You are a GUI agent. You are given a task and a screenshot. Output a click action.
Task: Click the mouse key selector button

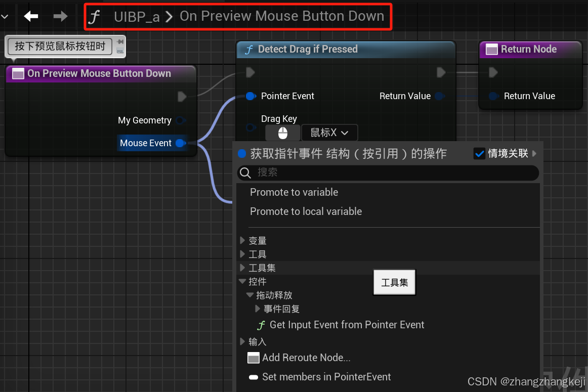(x=283, y=133)
